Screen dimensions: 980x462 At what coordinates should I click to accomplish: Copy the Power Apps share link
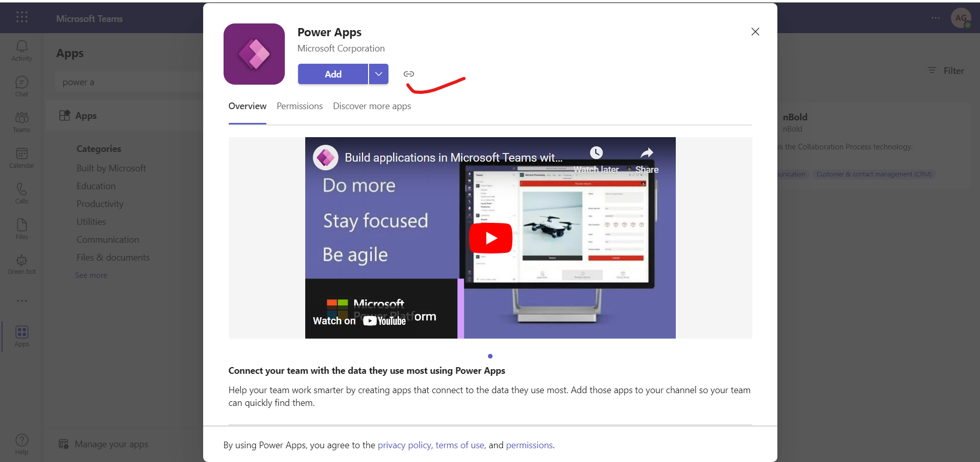tap(408, 73)
